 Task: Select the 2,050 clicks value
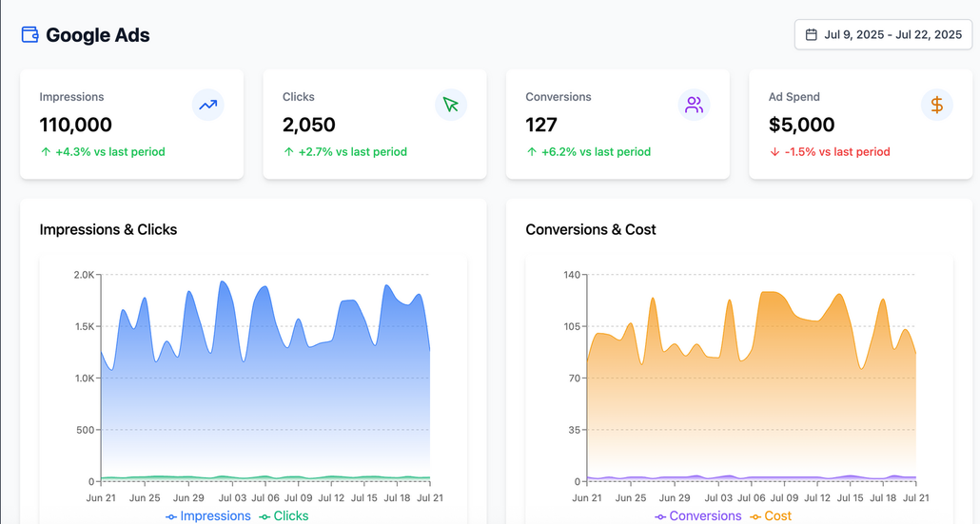(x=309, y=125)
